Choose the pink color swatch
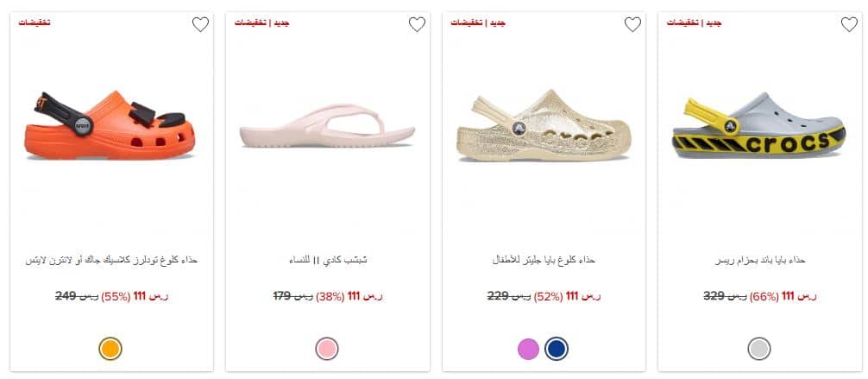This screenshot has height=379, width=868. tap(327, 349)
